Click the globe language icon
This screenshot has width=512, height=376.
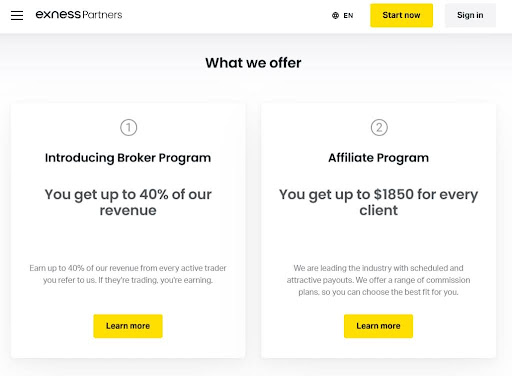pyautogui.click(x=335, y=15)
